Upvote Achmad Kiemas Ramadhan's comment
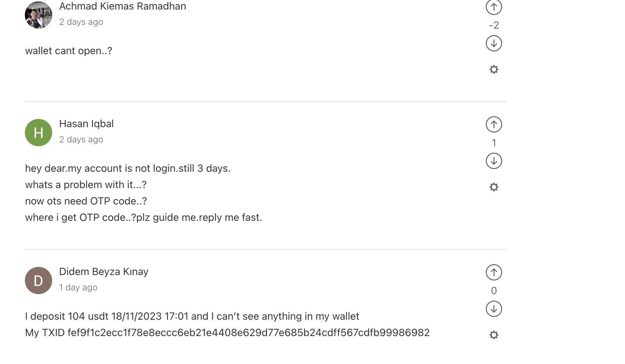The width and height of the screenshot is (625, 364). click(x=493, y=7)
